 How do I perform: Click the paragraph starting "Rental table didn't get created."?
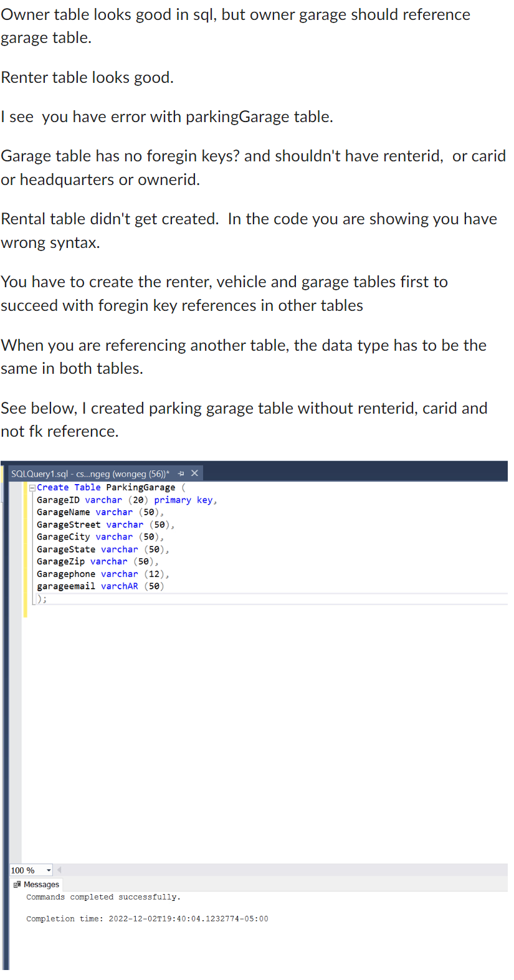tap(249, 231)
